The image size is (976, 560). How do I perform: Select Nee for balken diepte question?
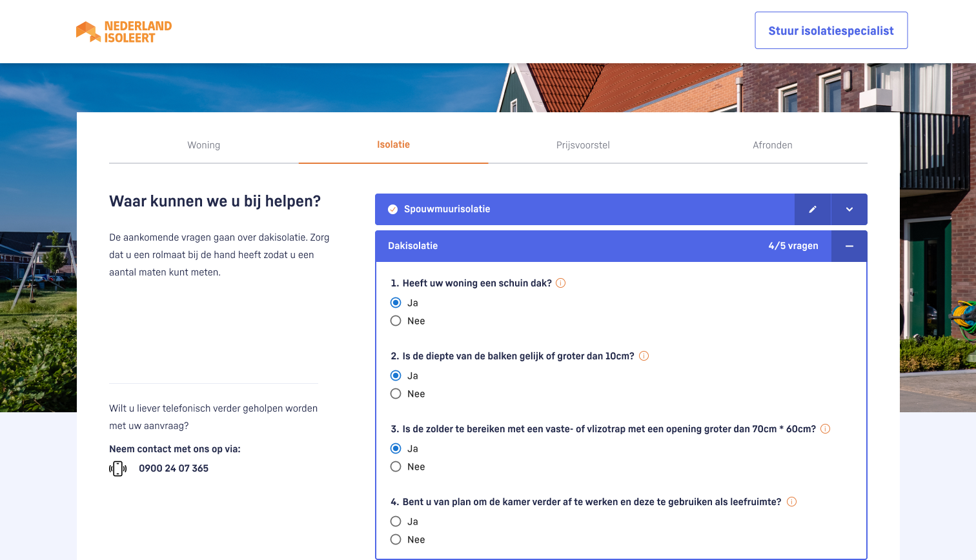[396, 394]
